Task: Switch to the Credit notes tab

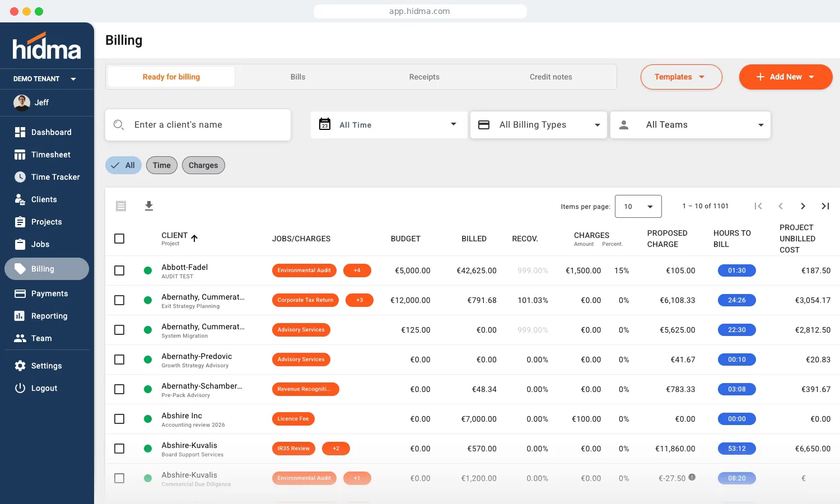Action: pyautogui.click(x=551, y=77)
